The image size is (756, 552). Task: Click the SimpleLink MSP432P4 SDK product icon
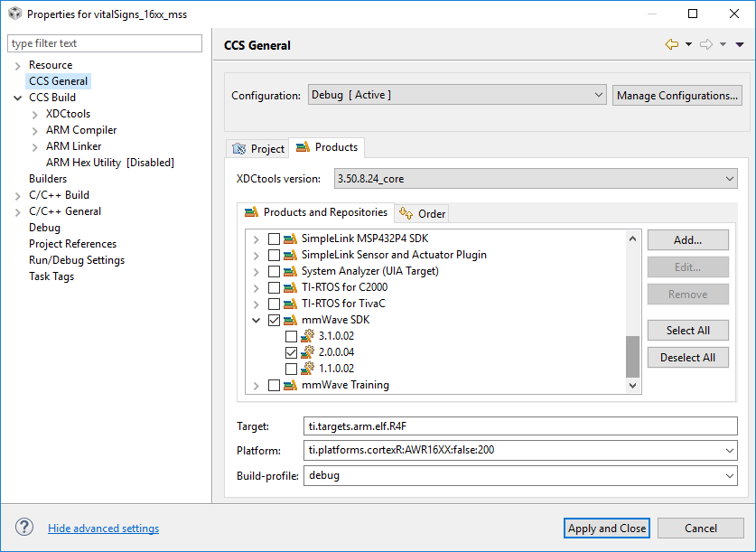[290, 239]
